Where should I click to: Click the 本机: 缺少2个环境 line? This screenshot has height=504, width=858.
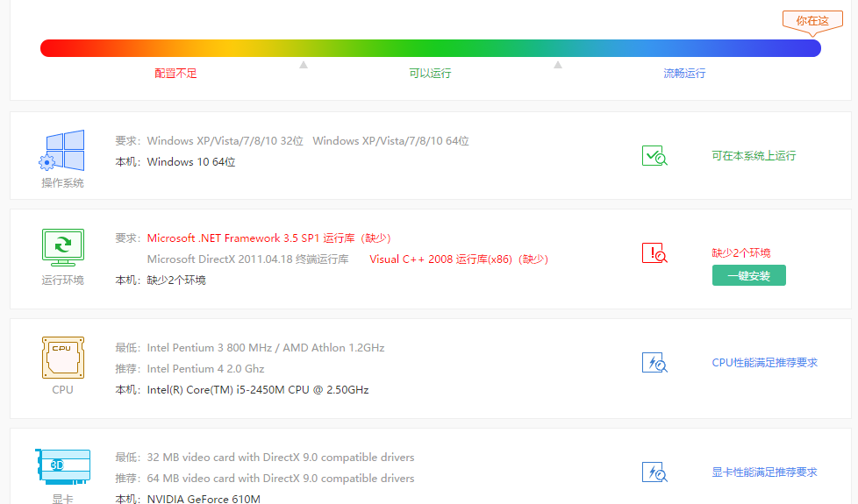pyautogui.click(x=161, y=280)
